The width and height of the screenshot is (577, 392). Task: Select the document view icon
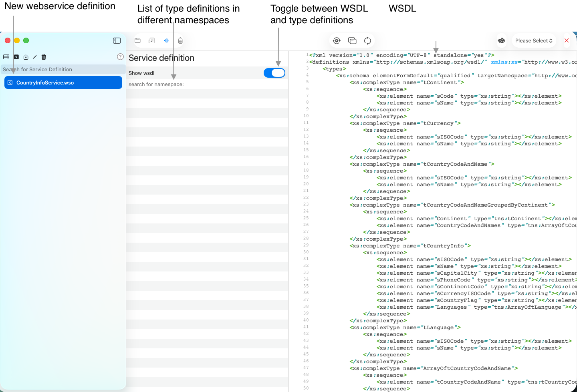click(151, 40)
